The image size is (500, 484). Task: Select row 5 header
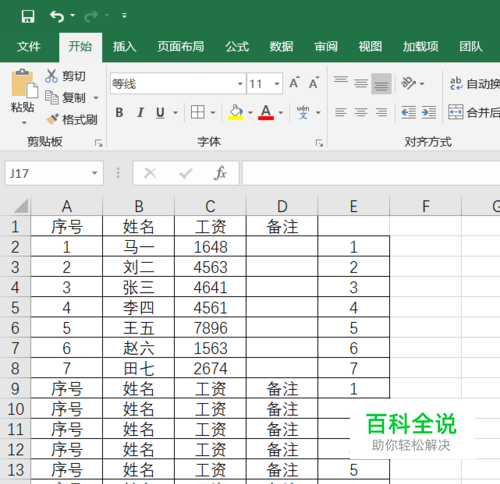15,307
